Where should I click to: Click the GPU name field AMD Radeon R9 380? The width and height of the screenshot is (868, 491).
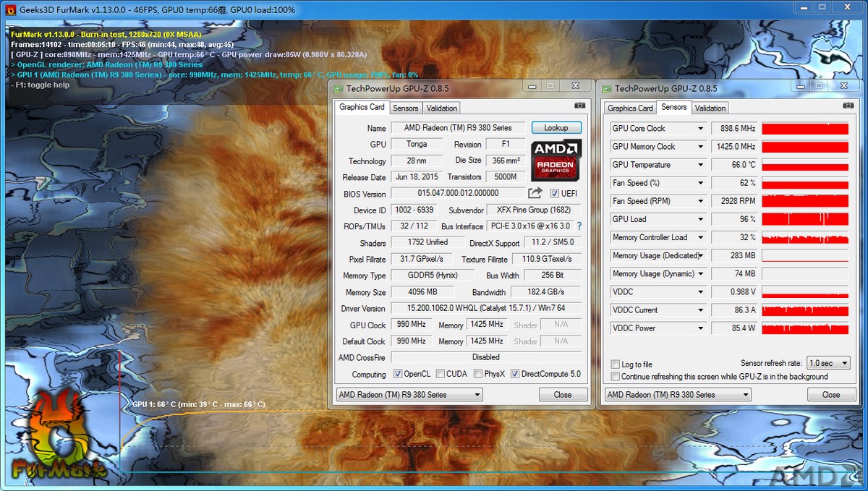point(458,128)
